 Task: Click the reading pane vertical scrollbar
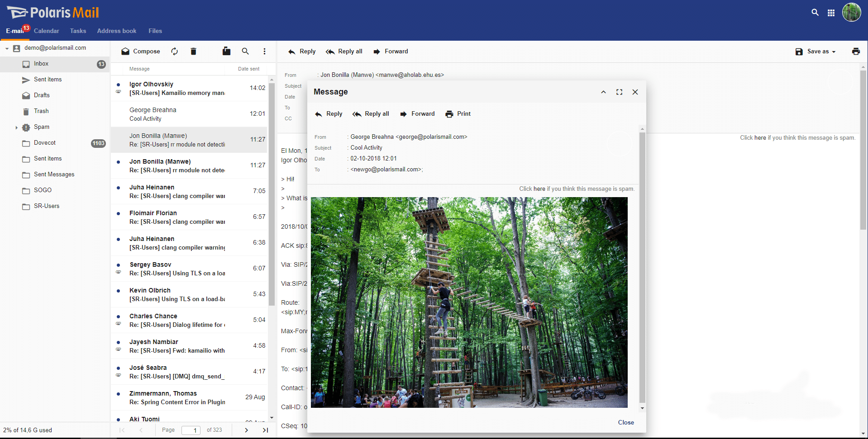[863, 149]
